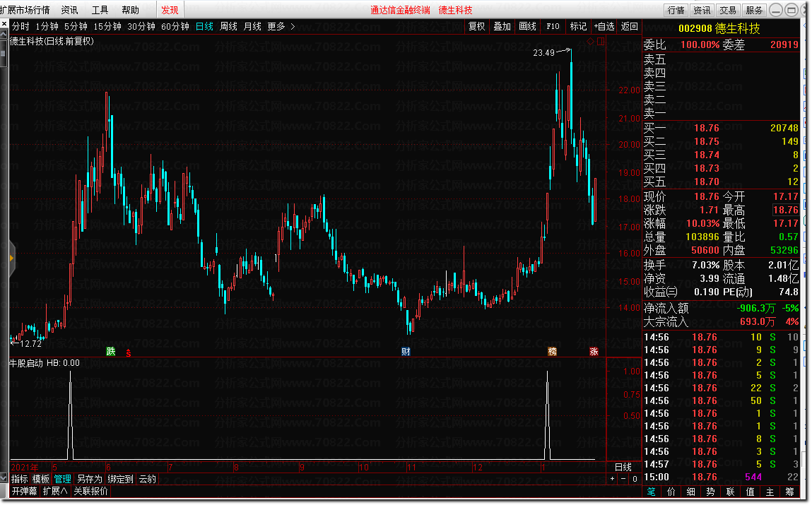Click the 指标 indicator tab

(19, 479)
